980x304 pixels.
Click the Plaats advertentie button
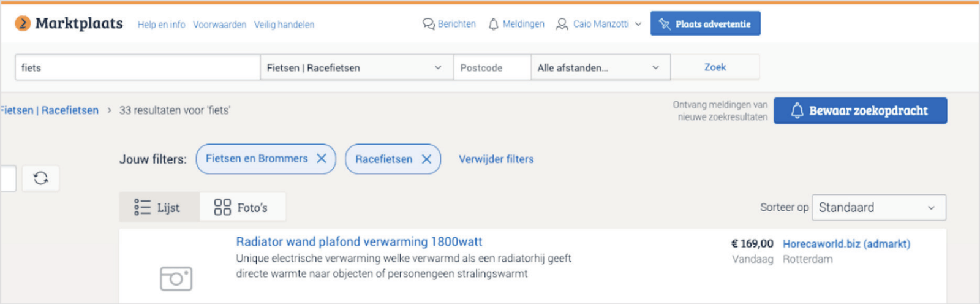pos(706,23)
